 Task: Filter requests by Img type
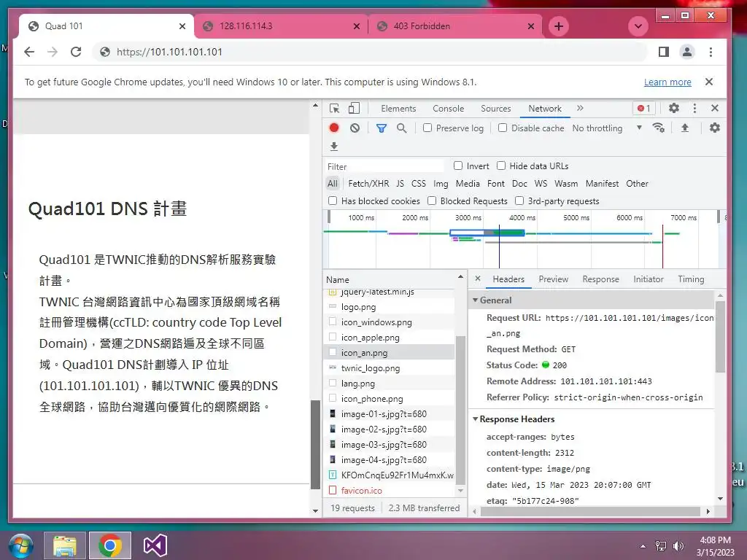click(x=441, y=183)
